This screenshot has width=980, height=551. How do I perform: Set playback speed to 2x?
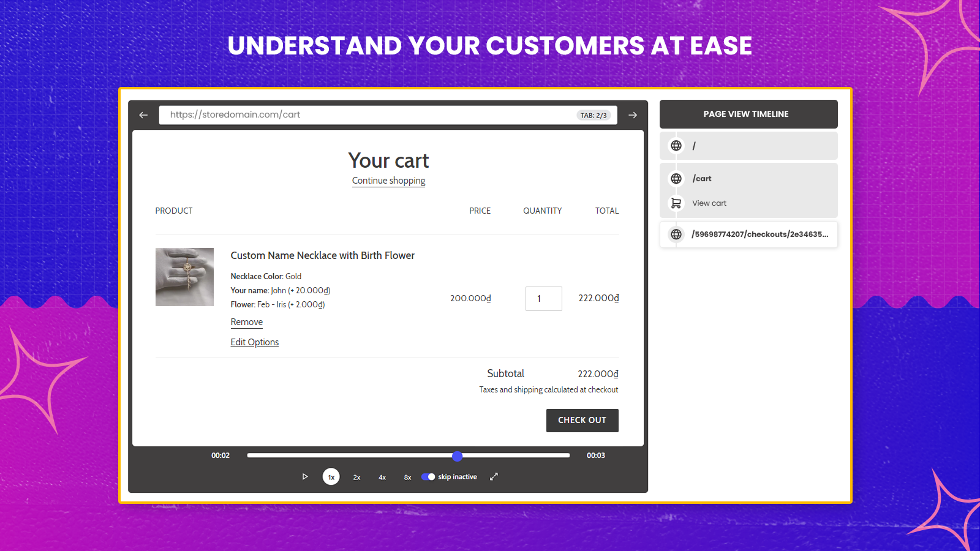tap(356, 477)
